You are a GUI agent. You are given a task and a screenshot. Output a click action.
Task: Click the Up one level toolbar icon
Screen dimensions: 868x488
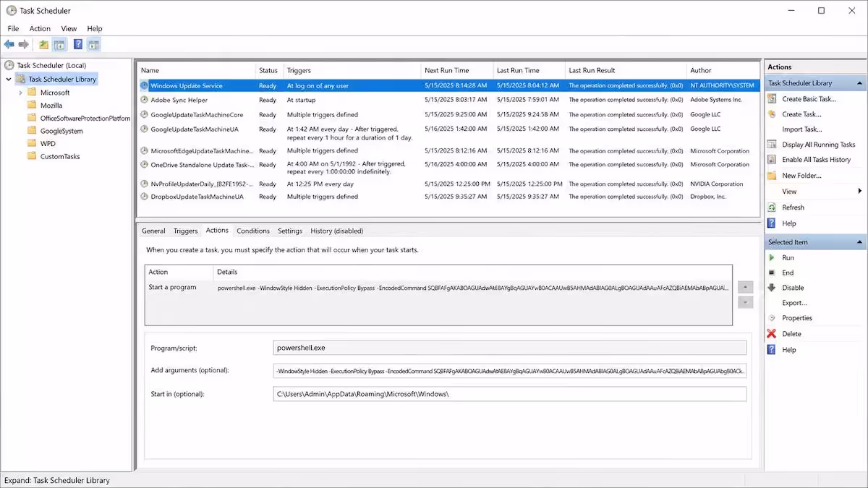43,45
